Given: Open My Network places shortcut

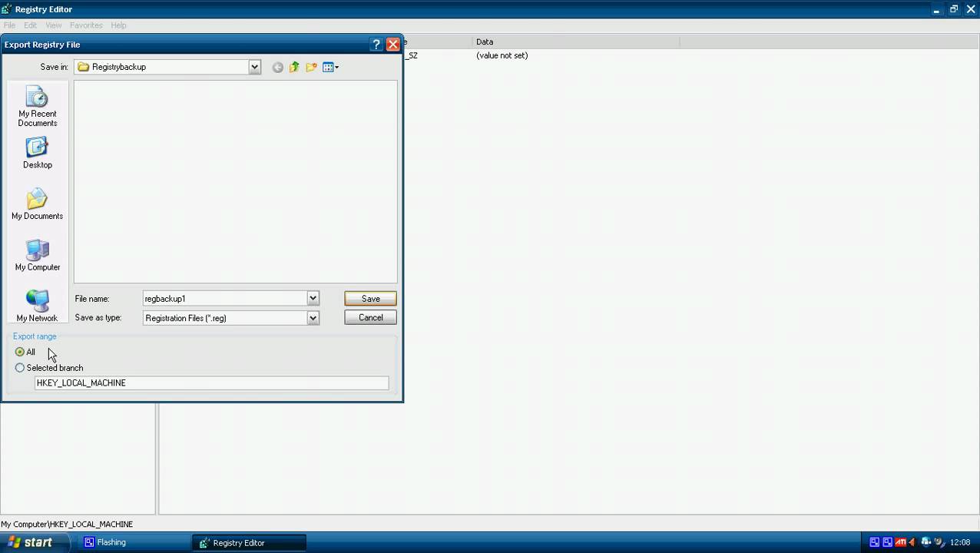Looking at the screenshot, I should 37,306.
